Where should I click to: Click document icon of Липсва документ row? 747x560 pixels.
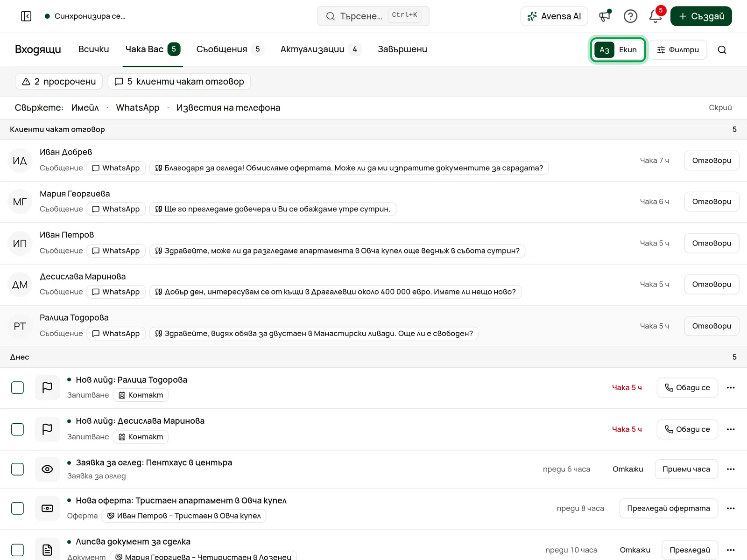(x=47, y=550)
